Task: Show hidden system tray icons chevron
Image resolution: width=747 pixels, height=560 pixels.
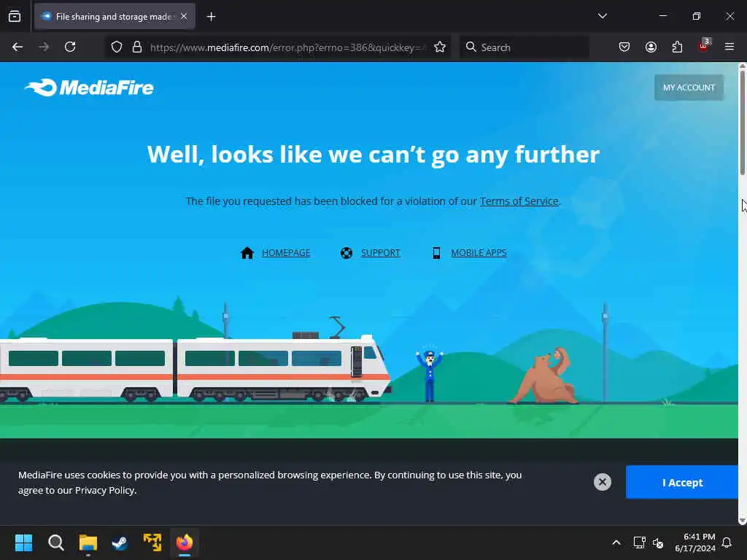Action: 616,542
